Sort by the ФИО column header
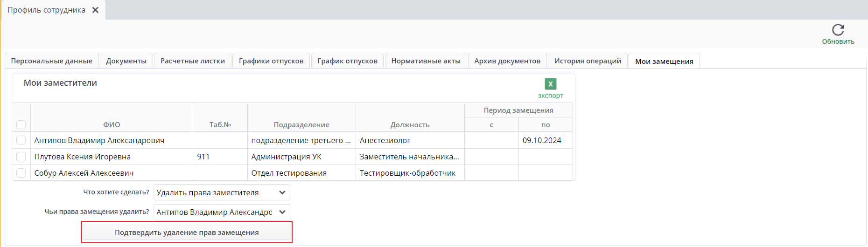This screenshot has height=247, width=868. (x=112, y=124)
